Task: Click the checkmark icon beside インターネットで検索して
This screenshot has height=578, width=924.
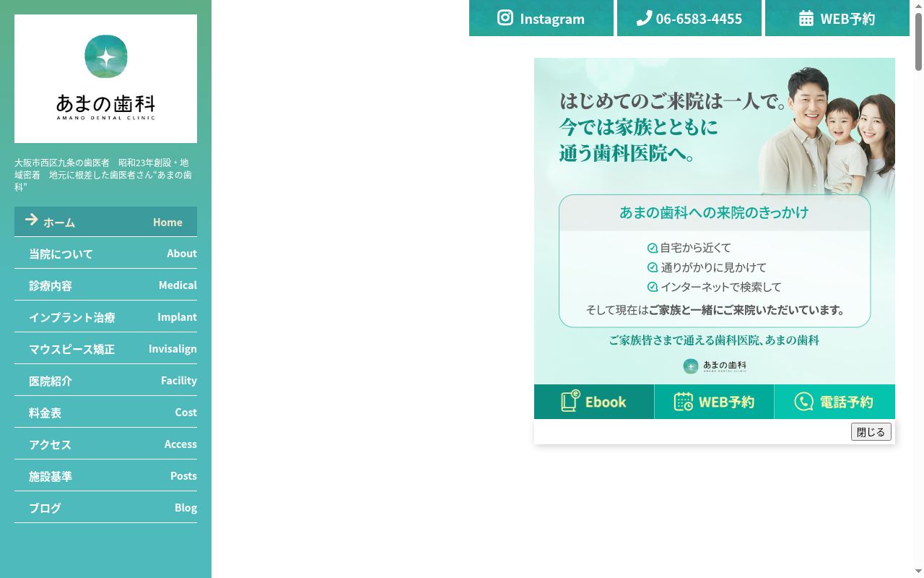Action: pos(653,287)
